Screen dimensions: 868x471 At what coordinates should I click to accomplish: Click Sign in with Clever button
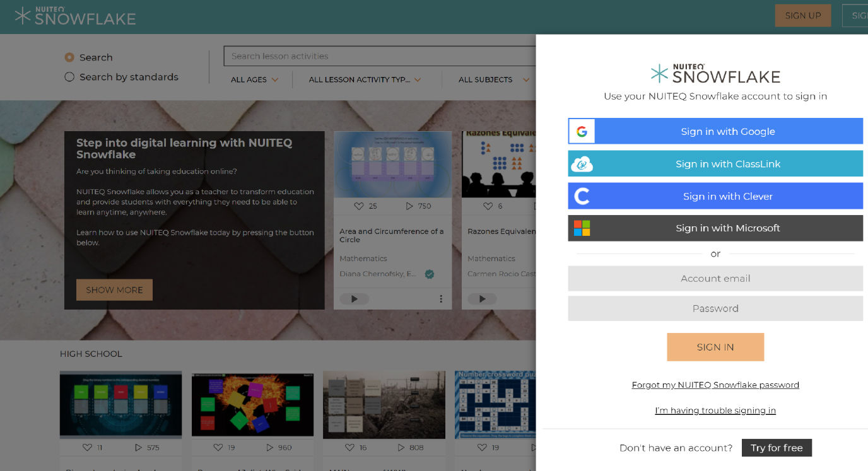coord(715,196)
